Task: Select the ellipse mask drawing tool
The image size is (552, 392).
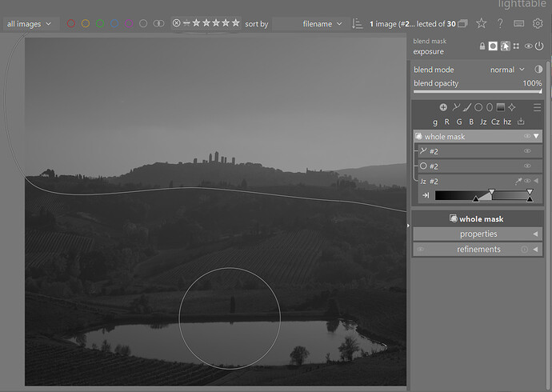Action: (490, 107)
